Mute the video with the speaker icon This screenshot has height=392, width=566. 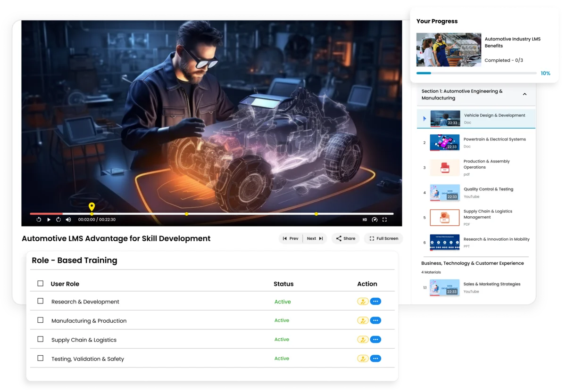point(68,220)
